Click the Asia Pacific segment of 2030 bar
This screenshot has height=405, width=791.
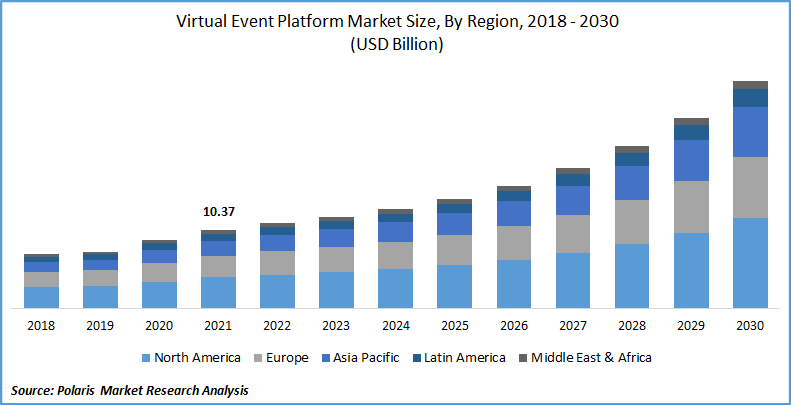pyautogui.click(x=750, y=132)
